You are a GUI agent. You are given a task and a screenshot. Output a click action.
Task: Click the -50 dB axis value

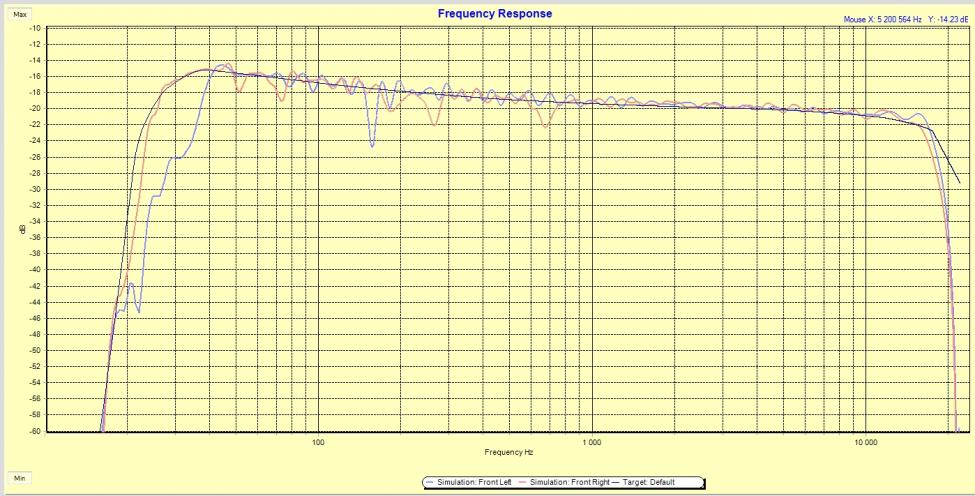point(35,351)
